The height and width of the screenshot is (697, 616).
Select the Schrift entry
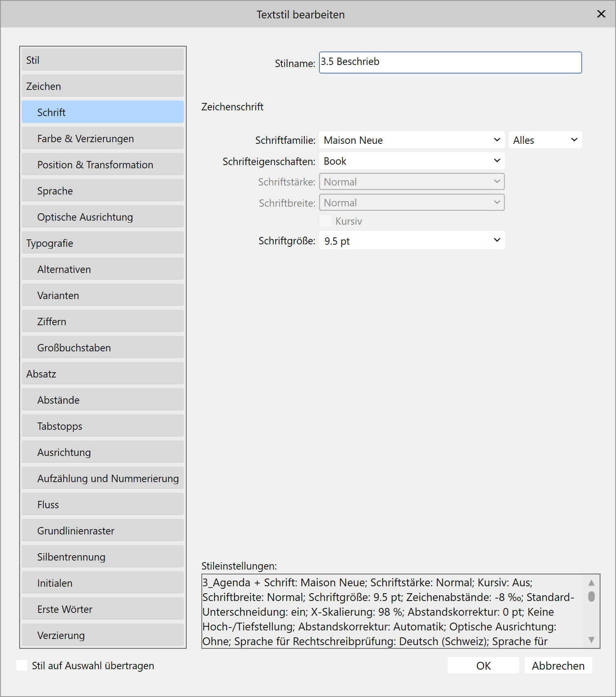(103, 112)
